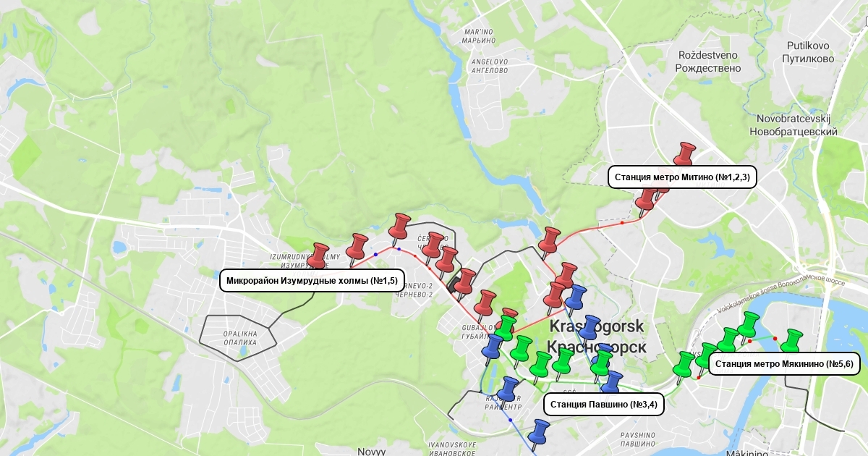The width and height of the screenshot is (868, 456).
Task: Click the red waypoint dot on the Митино route
Action: click(x=621, y=223)
